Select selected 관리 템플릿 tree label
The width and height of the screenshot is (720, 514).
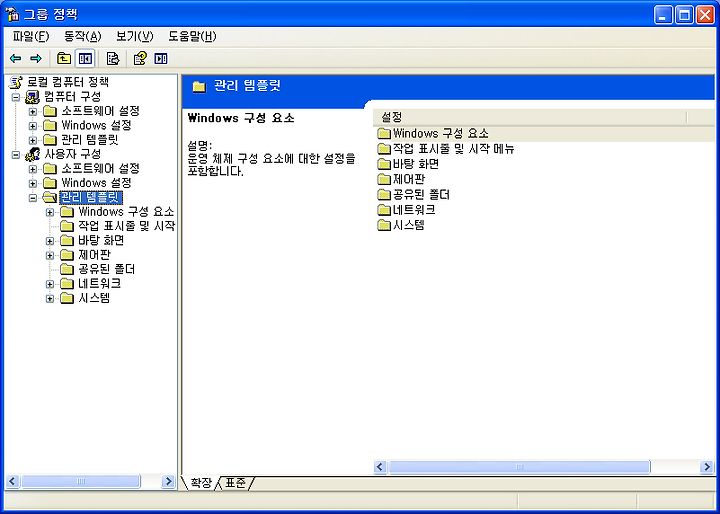[91, 198]
